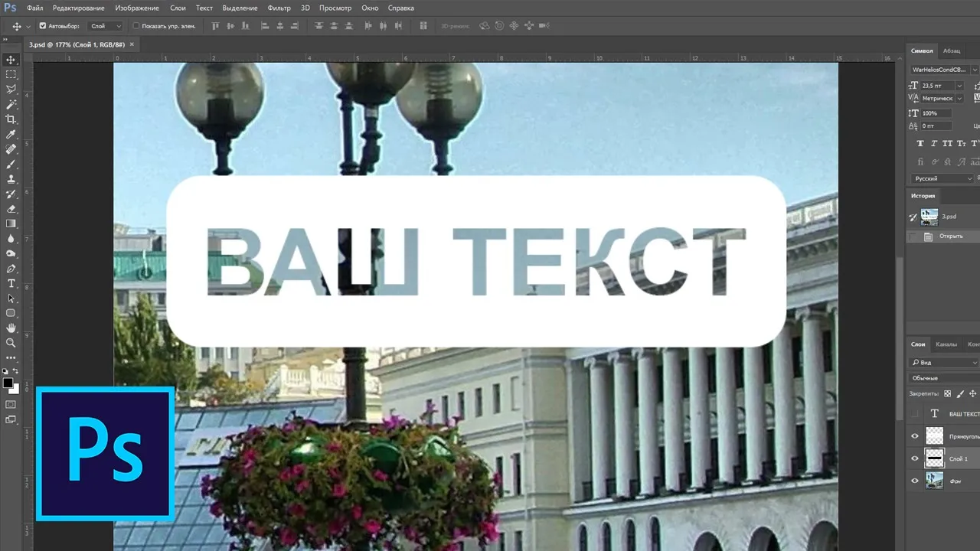The width and height of the screenshot is (980, 551).
Task: Select the Move tool
Action: [x=11, y=60]
